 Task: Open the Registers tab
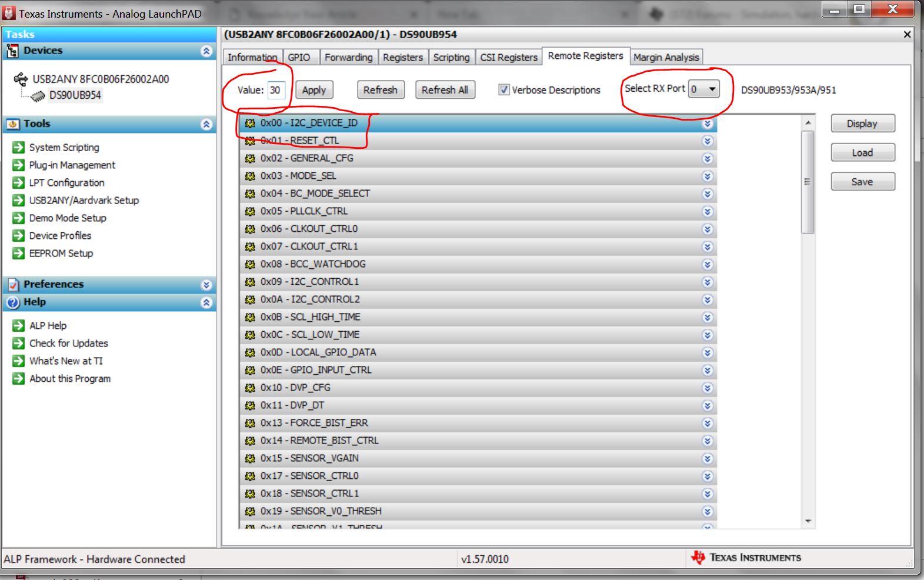click(403, 57)
